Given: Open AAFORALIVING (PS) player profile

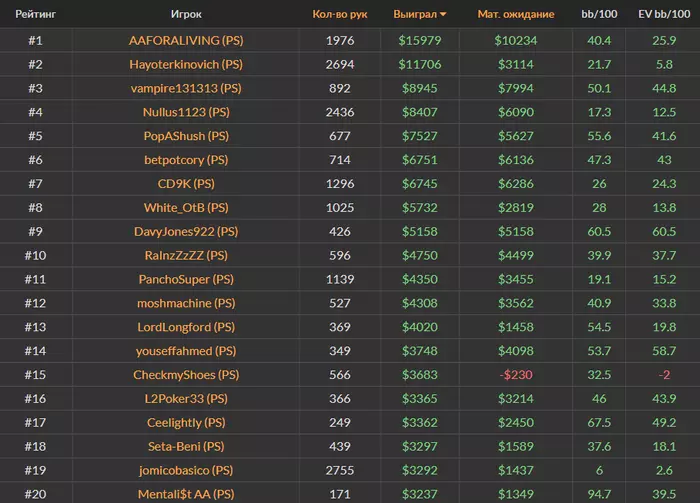Looking at the screenshot, I should pos(186,41).
